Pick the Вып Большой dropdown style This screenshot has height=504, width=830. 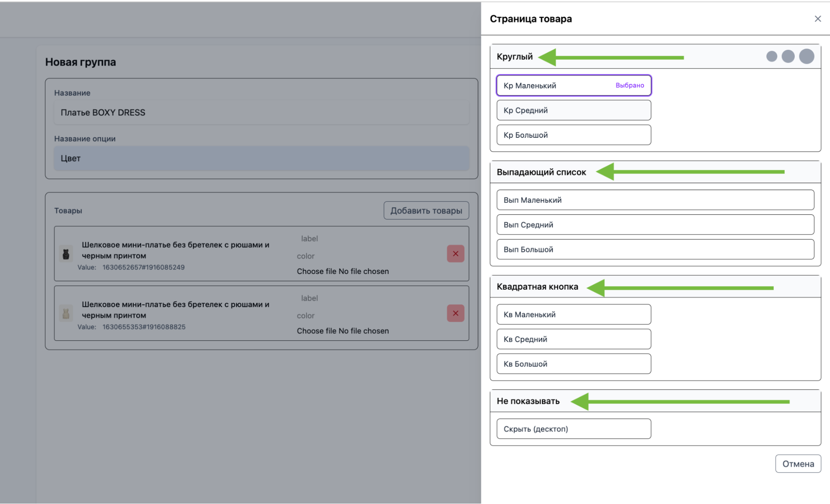[655, 249]
